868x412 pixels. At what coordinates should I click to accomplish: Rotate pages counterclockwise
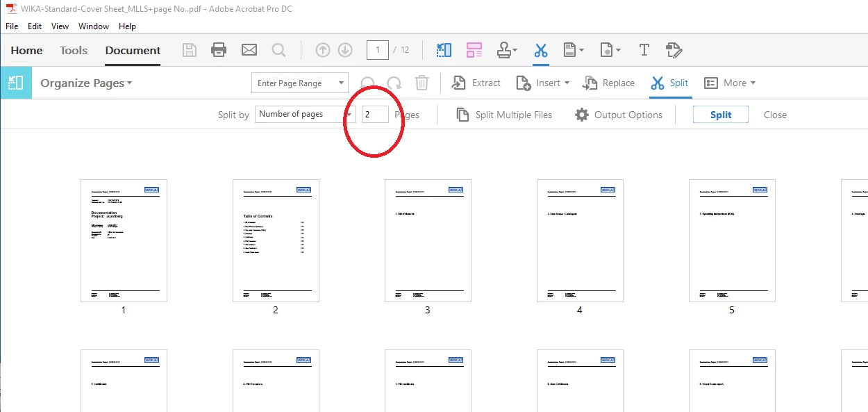368,83
